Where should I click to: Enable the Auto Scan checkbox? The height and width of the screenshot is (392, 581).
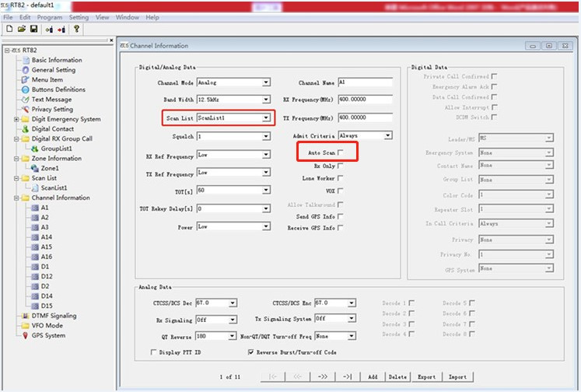pyautogui.click(x=340, y=154)
